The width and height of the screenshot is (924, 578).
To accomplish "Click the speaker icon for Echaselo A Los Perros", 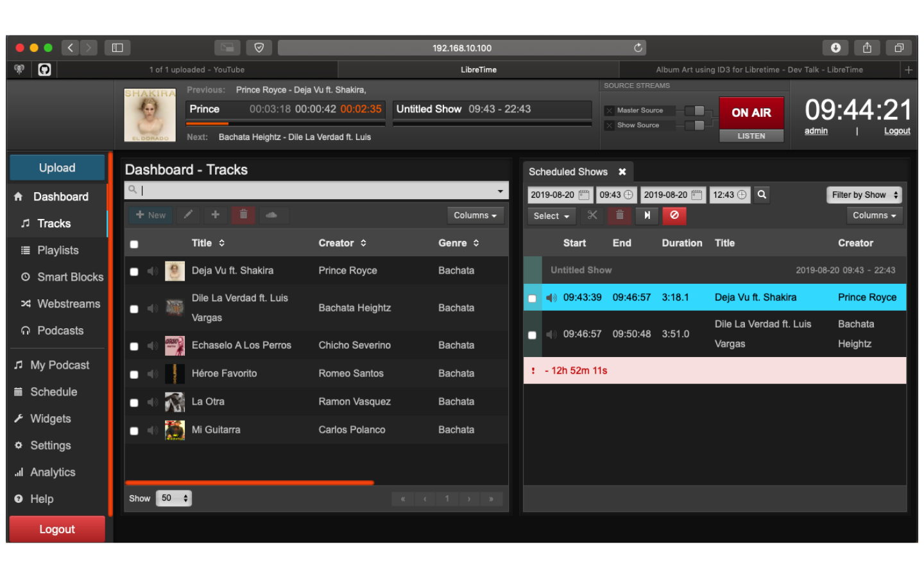I will 153,346.
